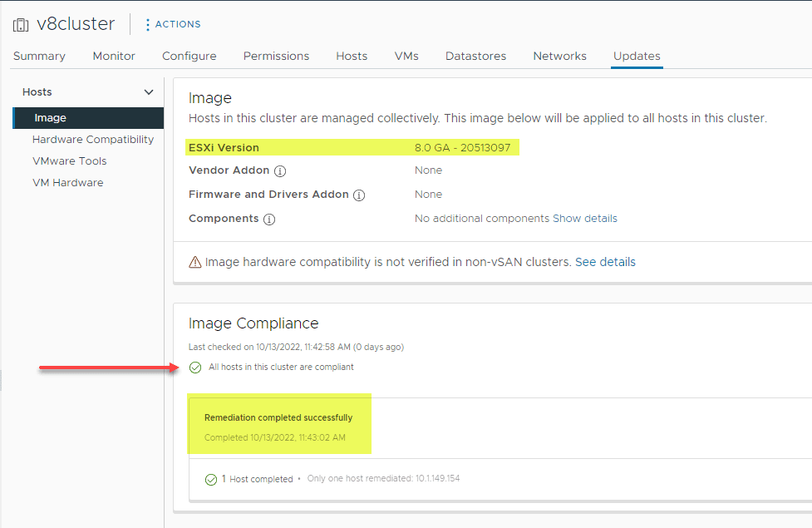Click the hardware compatibility warning triangle icon
This screenshot has height=528, width=812.
click(x=195, y=263)
